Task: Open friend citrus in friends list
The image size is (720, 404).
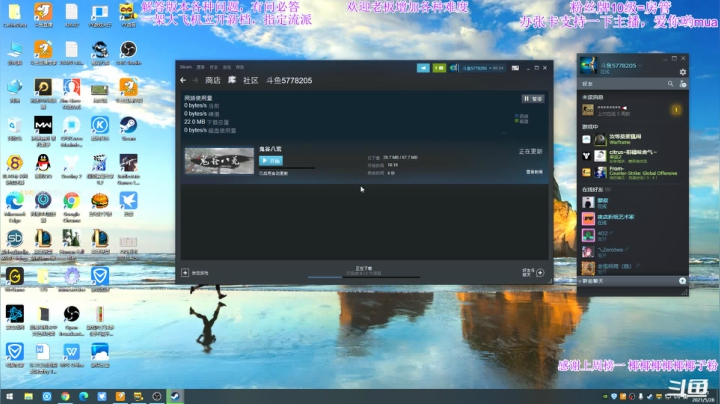Action: pos(633,156)
